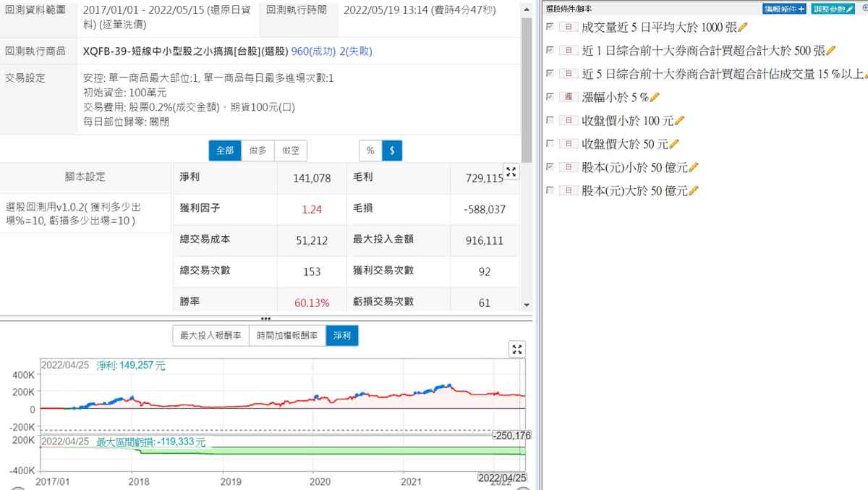Viewport: 868px width, 490px height.
Task: Click the statistics table scrollbar down arrow
Action: pos(527,305)
